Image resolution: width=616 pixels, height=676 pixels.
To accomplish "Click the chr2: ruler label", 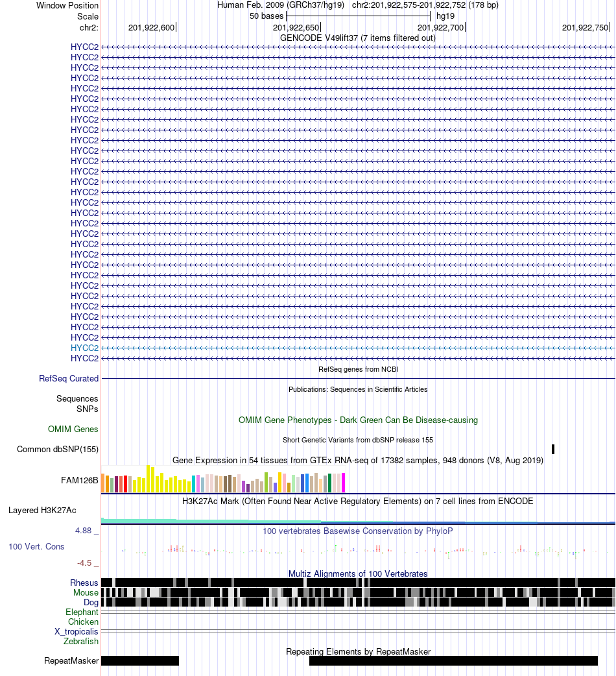I will [x=89, y=28].
